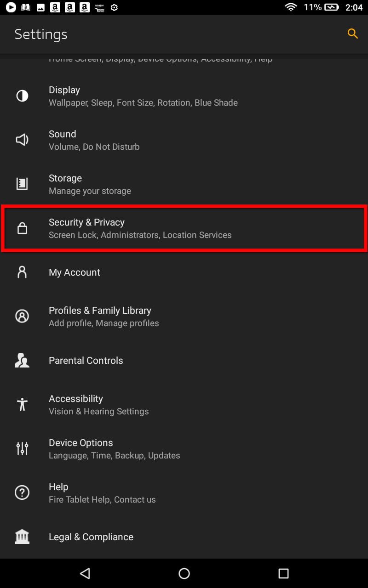Tap the Profiles & Family Library icon

(22, 316)
